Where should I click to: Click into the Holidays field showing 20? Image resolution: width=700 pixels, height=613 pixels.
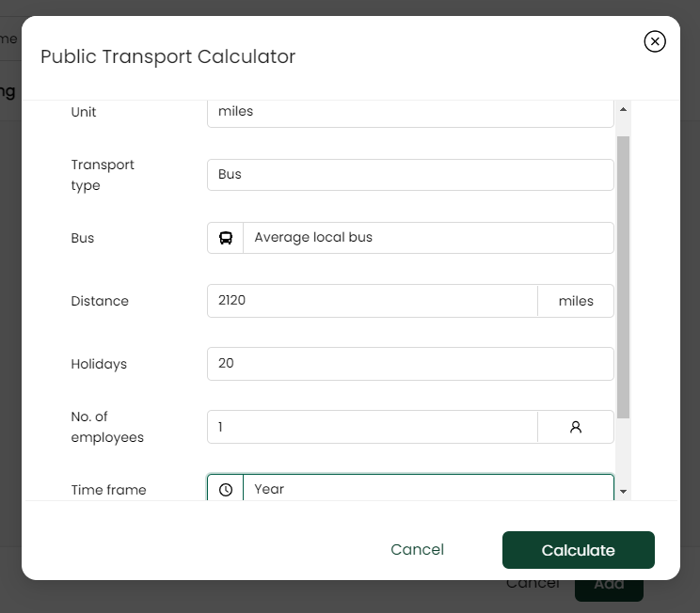pyautogui.click(x=410, y=364)
